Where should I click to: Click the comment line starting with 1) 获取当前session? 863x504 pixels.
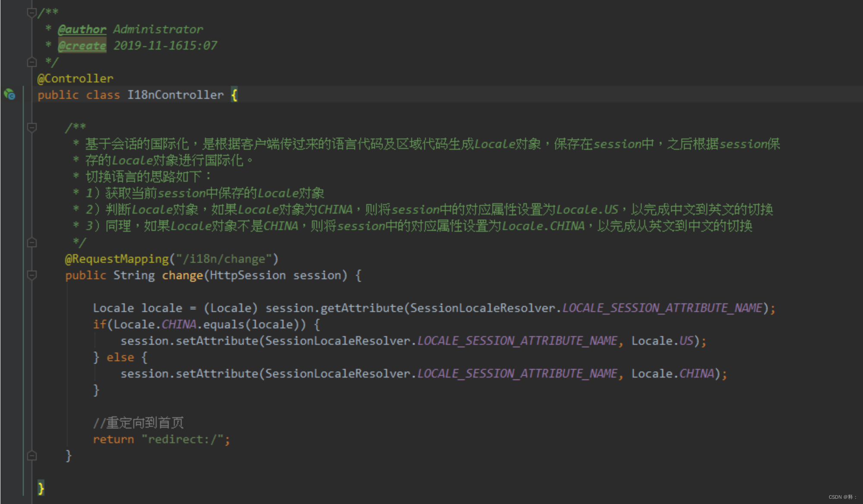[x=205, y=193]
